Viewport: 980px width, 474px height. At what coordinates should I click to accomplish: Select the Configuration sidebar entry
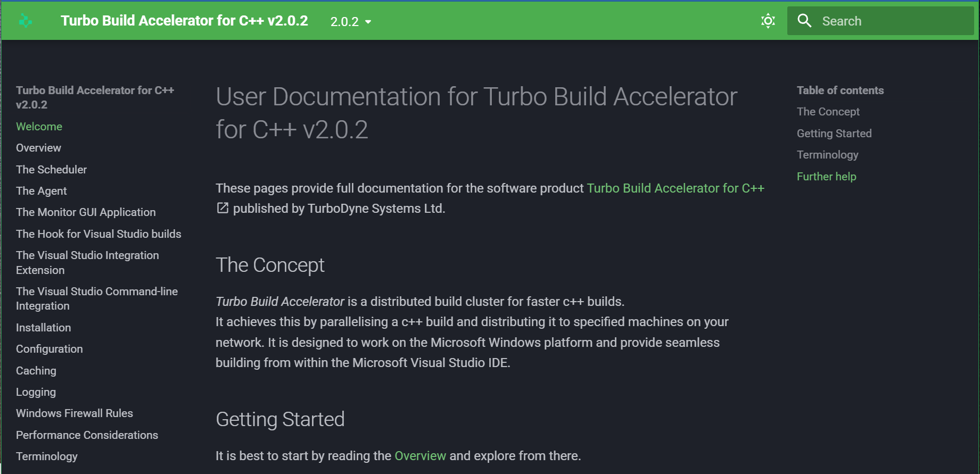(49, 349)
